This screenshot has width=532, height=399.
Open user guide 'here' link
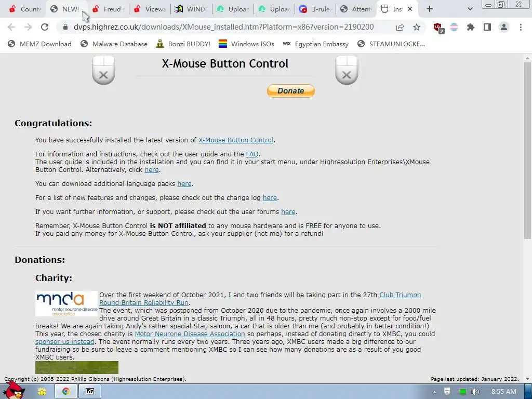pos(152,170)
